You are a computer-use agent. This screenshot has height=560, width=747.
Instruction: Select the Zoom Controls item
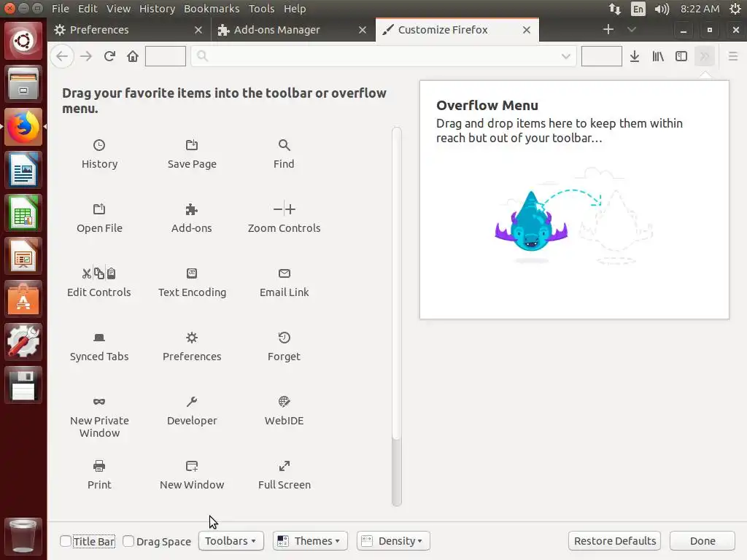tap(284, 218)
